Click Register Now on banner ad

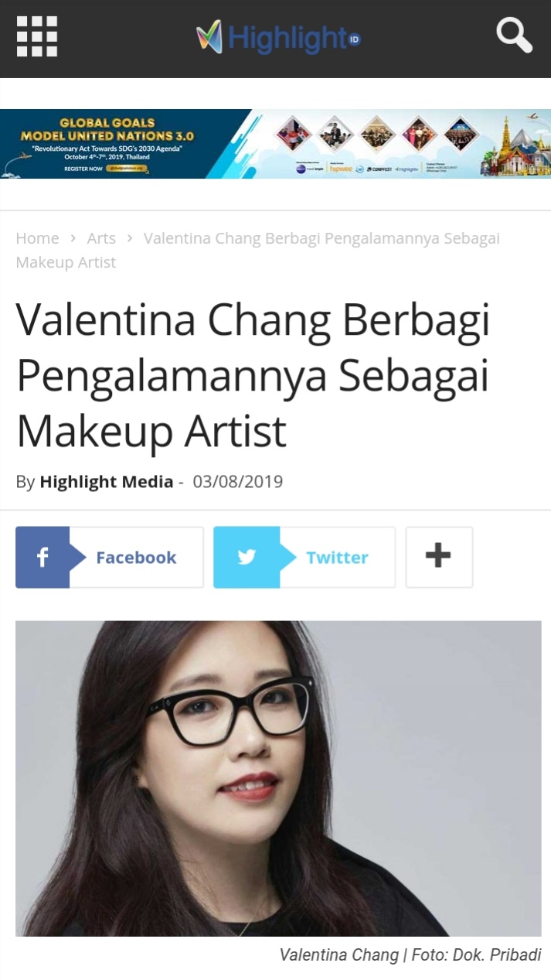pyautogui.click(x=83, y=168)
